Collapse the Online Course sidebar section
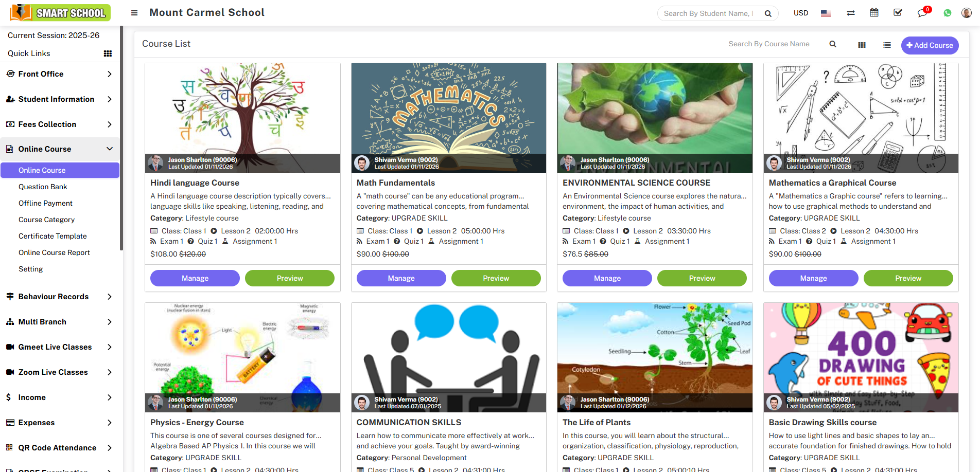980x472 pixels. click(x=60, y=149)
